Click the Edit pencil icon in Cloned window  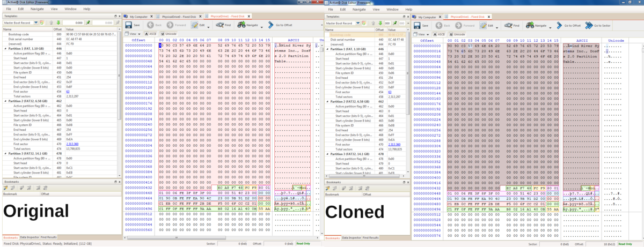[483, 25]
